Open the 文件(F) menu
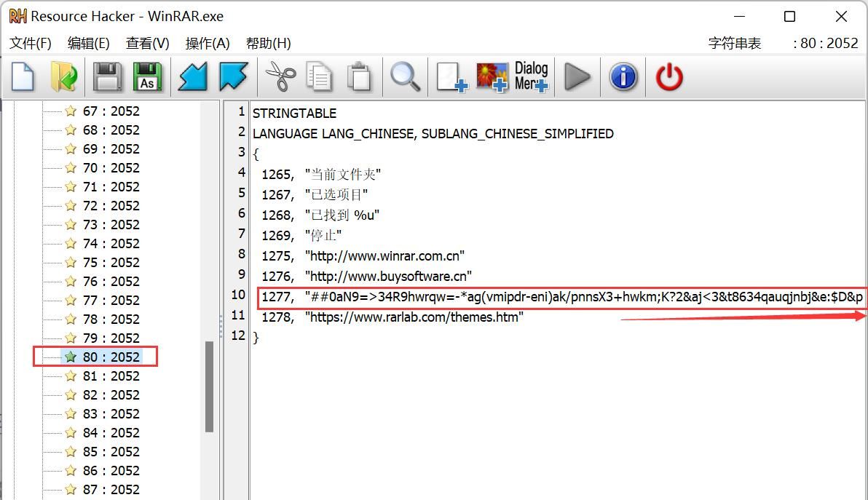The height and width of the screenshot is (500, 868). point(31,43)
